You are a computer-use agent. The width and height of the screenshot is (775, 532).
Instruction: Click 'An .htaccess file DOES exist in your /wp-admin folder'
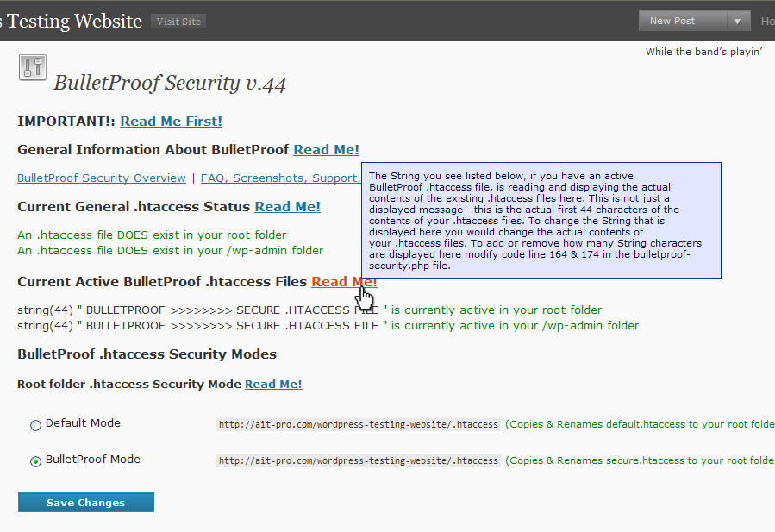pyautogui.click(x=170, y=251)
